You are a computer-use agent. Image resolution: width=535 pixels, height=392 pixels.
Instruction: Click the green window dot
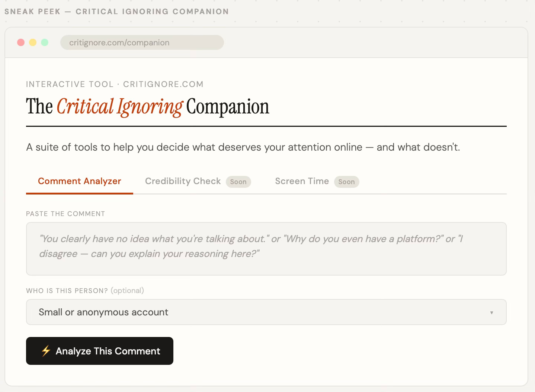coord(45,42)
